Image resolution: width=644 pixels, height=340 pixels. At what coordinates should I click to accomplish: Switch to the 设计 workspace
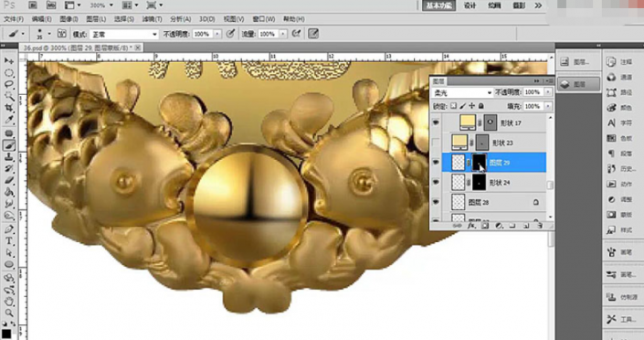point(470,5)
